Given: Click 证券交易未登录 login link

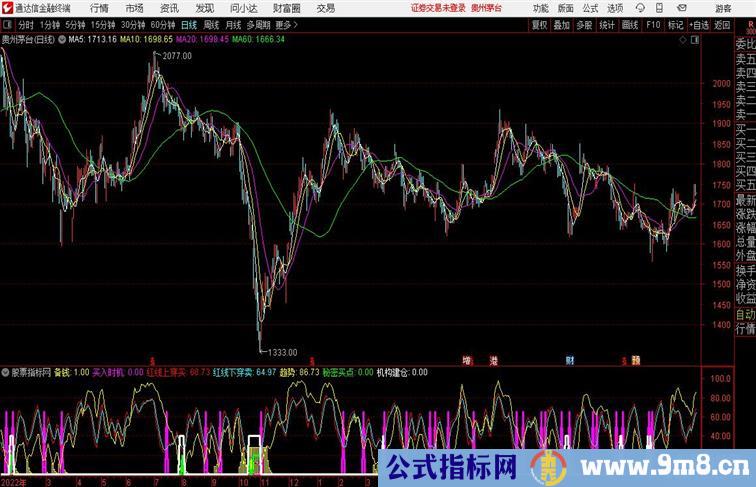Looking at the screenshot, I should 438,8.
